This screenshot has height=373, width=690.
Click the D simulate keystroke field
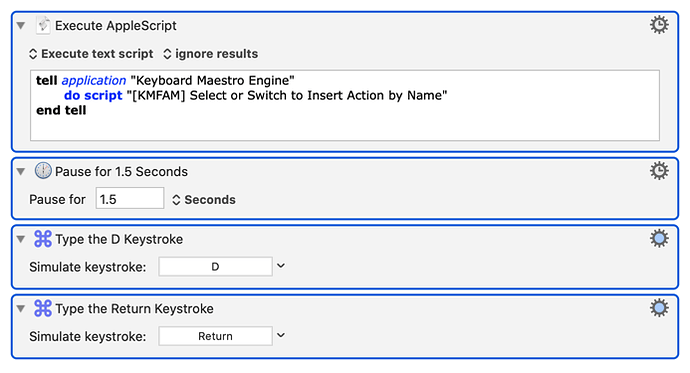[215, 267]
